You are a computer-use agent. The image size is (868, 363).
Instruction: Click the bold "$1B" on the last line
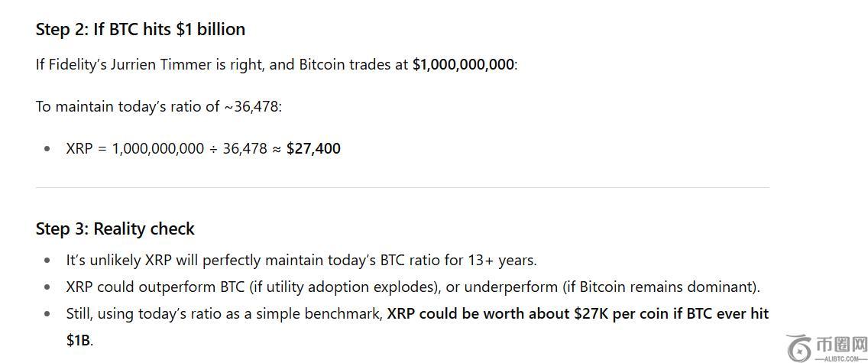click(x=78, y=340)
